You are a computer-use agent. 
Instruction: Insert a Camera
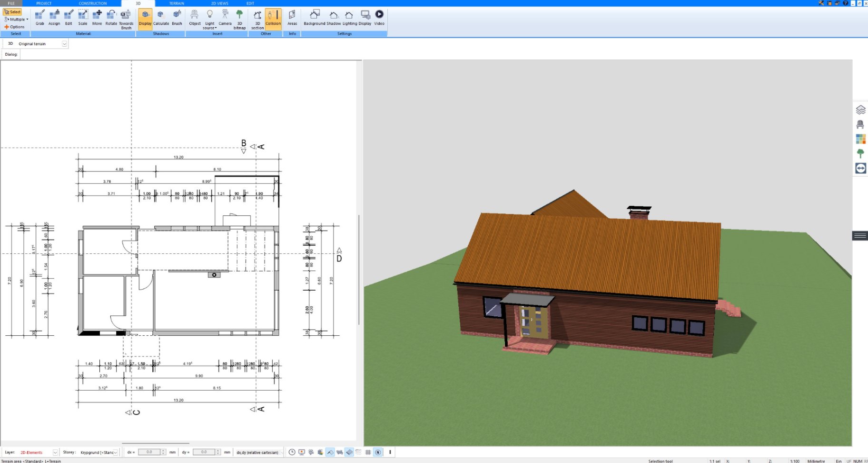pyautogui.click(x=225, y=18)
